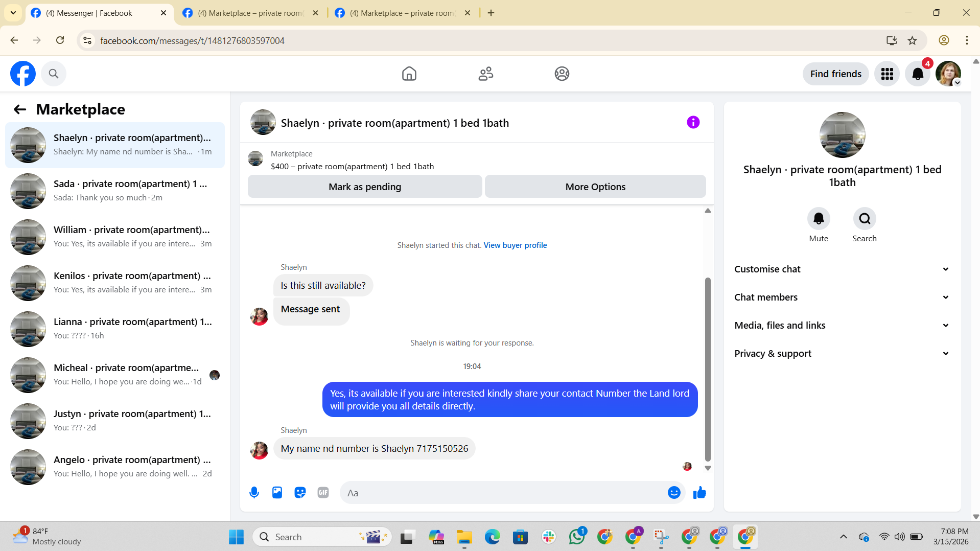Send a voice clip microphone icon
The width and height of the screenshot is (980, 551).
click(x=254, y=493)
